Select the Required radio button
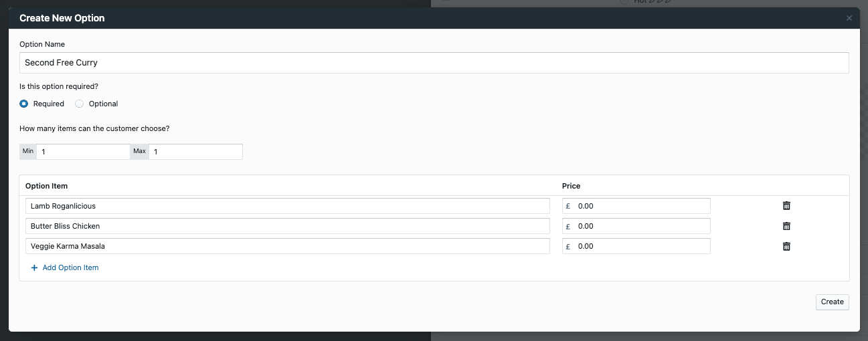Viewport: 868px width, 341px height. [x=24, y=104]
